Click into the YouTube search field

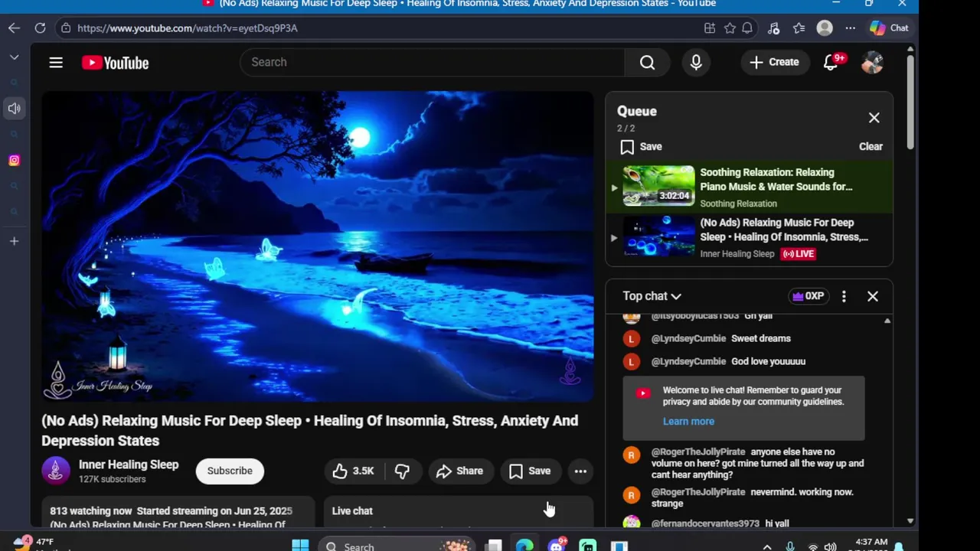point(432,62)
